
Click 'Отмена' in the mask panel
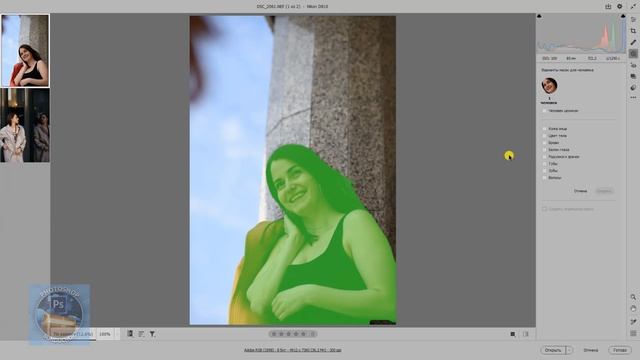tap(580, 191)
